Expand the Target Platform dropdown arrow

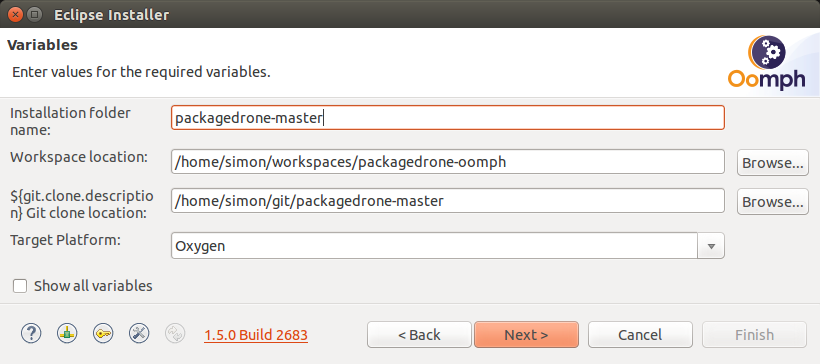[711, 246]
